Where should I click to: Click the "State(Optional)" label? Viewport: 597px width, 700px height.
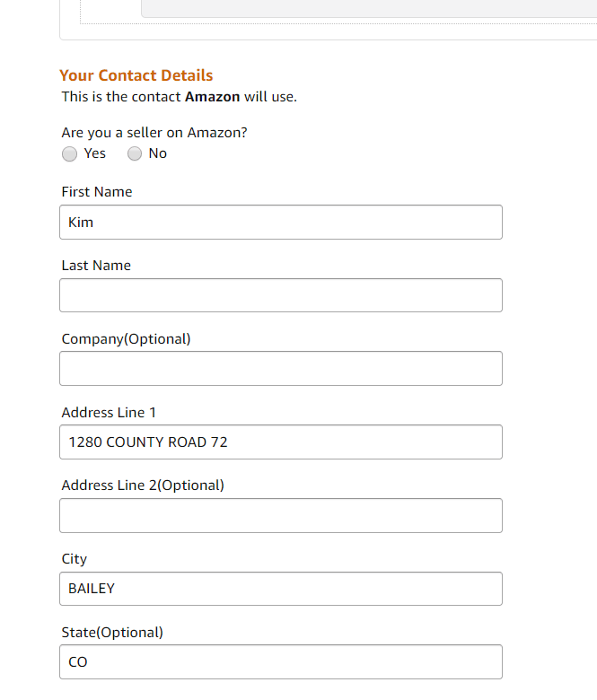tap(112, 633)
